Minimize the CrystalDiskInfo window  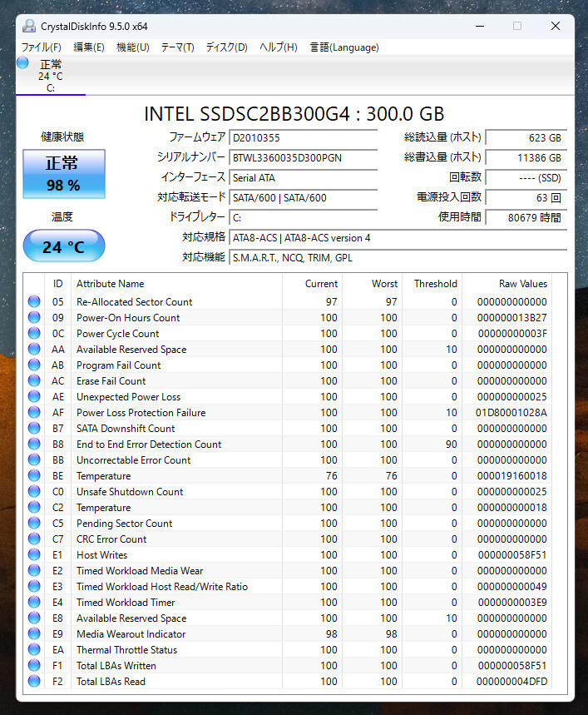pyautogui.click(x=480, y=26)
